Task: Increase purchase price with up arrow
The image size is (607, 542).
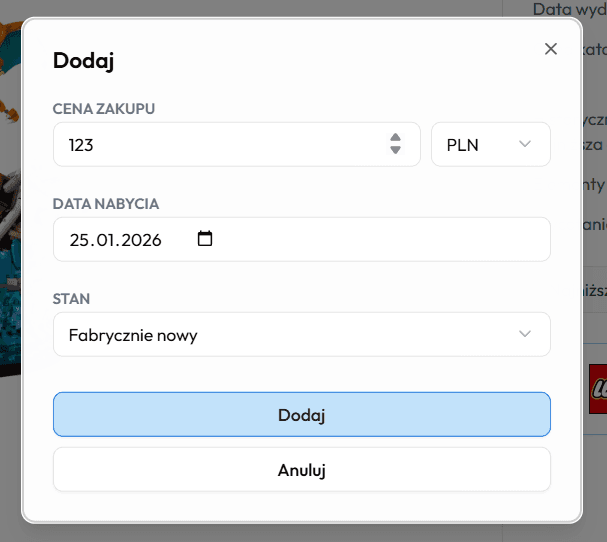Action: (x=395, y=138)
